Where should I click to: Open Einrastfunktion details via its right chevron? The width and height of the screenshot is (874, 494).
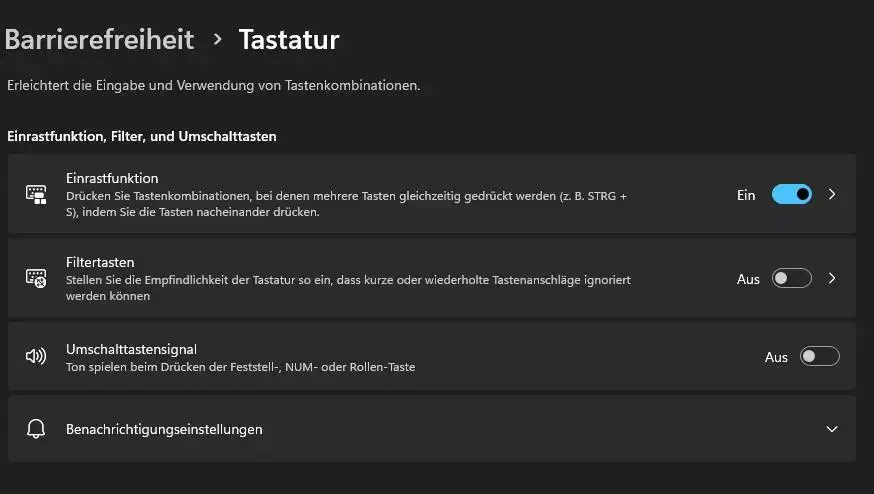click(x=832, y=194)
